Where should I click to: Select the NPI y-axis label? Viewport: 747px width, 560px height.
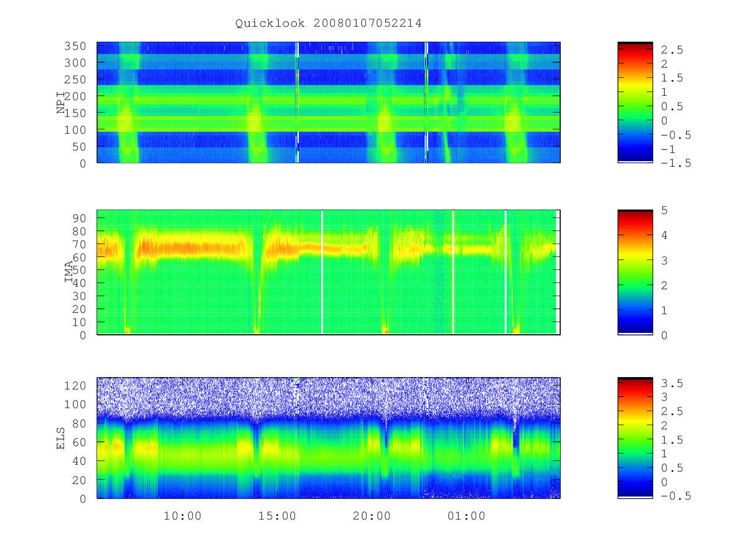[x=61, y=103]
